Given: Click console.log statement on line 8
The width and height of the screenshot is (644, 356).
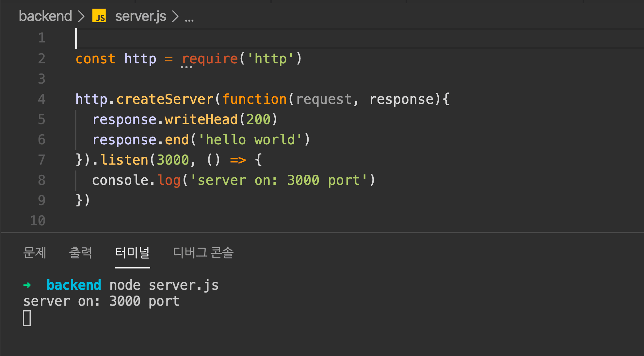Looking at the screenshot, I should click(x=136, y=180).
